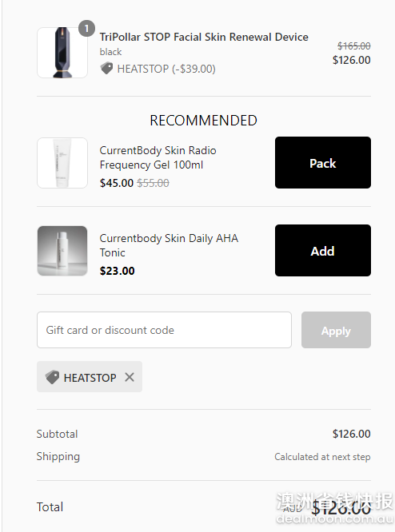
Task: Remove the HEATSTOP discount code
Action: (x=130, y=377)
